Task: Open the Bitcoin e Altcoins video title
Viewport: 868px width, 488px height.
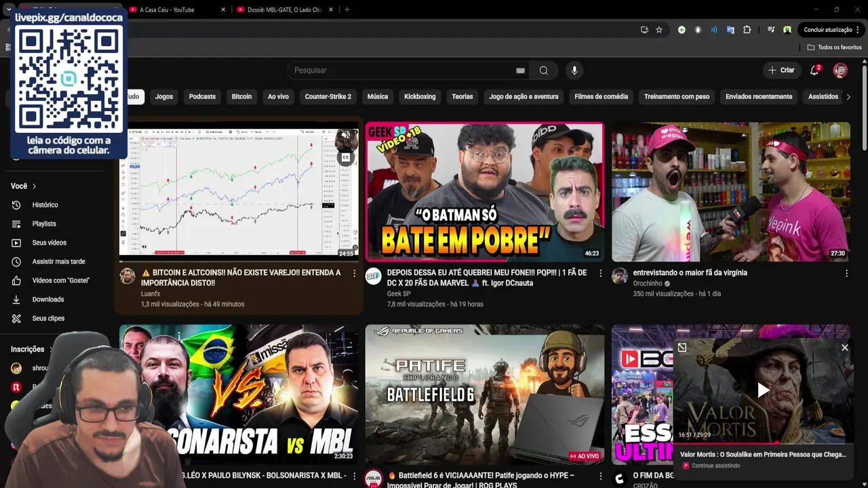Action: tap(241, 278)
